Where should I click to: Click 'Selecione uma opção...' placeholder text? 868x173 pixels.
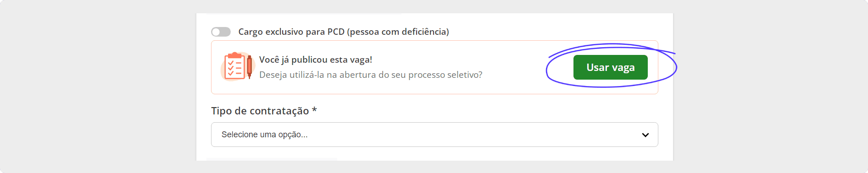pos(265,135)
